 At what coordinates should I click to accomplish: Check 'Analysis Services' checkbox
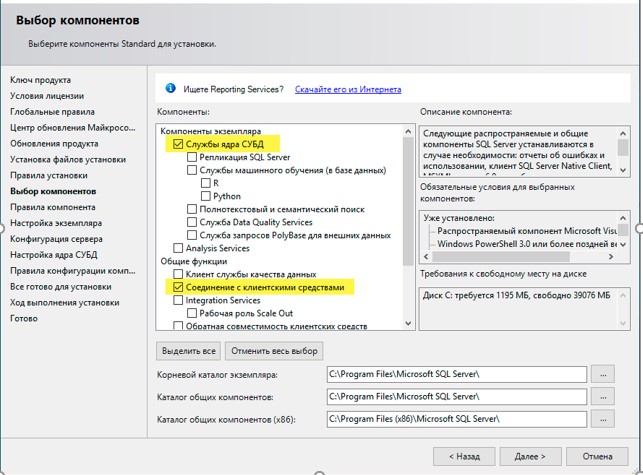pyautogui.click(x=178, y=248)
